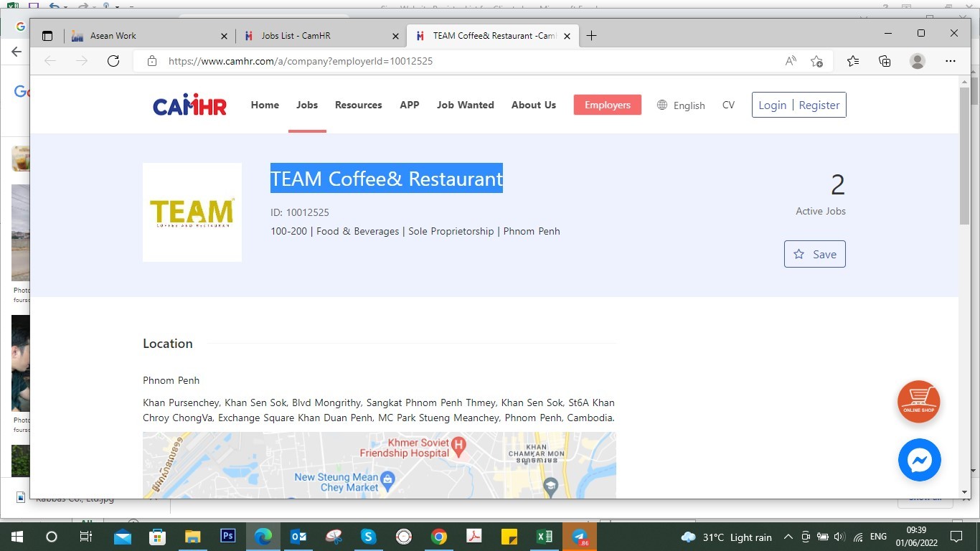Close the TEAM Coffee& Restaurant tab
The height and width of the screenshot is (551, 980).
point(567,36)
